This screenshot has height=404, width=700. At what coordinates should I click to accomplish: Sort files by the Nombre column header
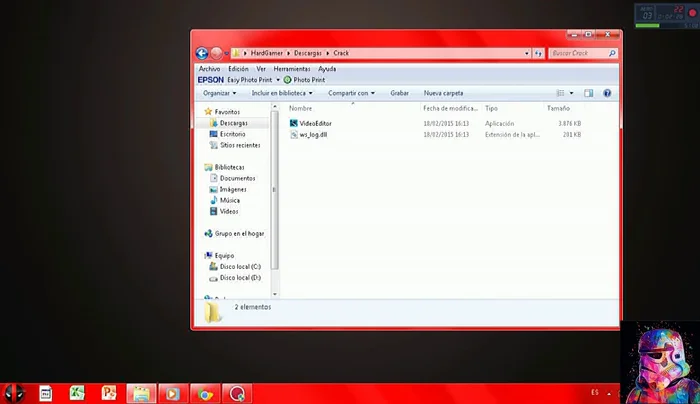click(301, 108)
